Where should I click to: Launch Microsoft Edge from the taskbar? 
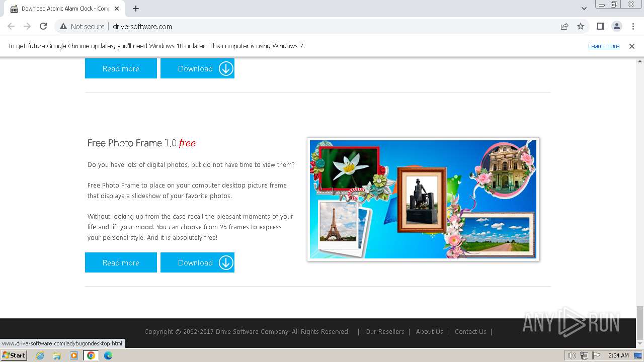point(108,355)
